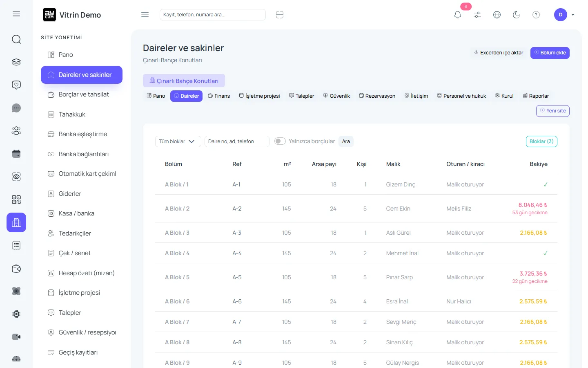The image size is (588, 368).
Task: Open the list document icon in the left rail
Action: click(x=16, y=245)
